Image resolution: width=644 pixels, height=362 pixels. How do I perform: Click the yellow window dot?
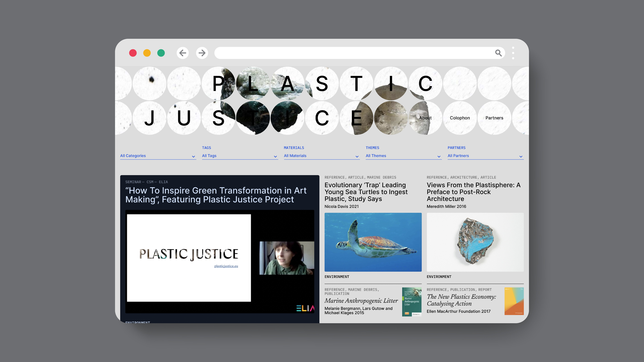click(x=147, y=53)
